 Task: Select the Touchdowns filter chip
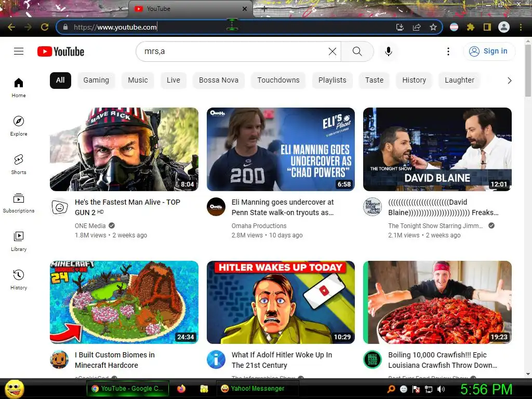(x=278, y=81)
